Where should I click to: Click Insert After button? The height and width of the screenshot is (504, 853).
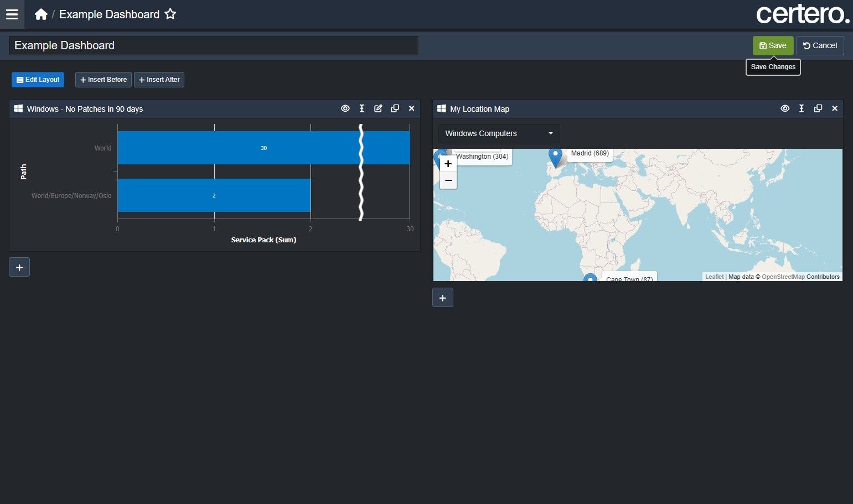tap(159, 80)
